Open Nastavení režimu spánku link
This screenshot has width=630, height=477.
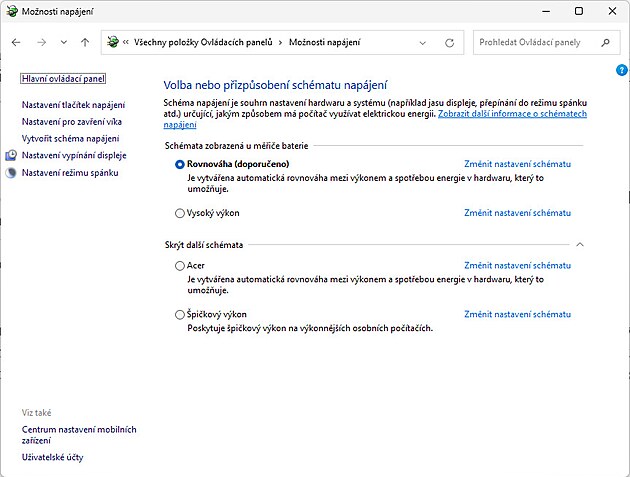[x=70, y=173]
